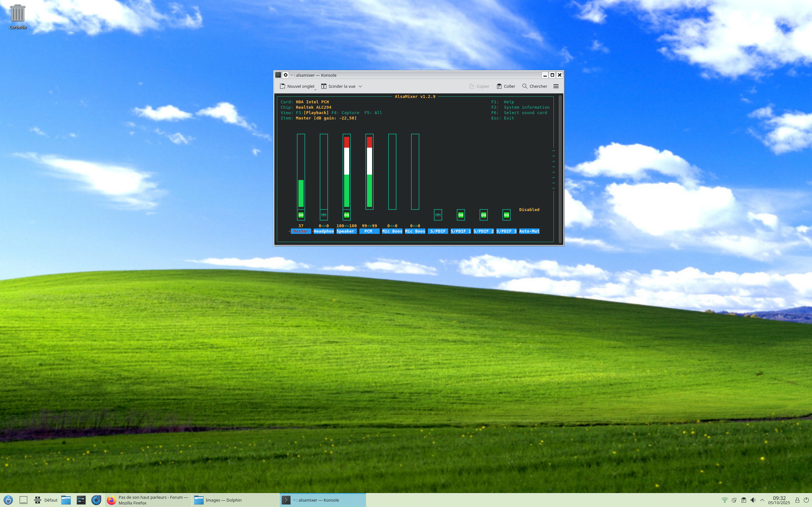
Task: Toggle the Speaker channel mute box
Action: click(346, 215)
